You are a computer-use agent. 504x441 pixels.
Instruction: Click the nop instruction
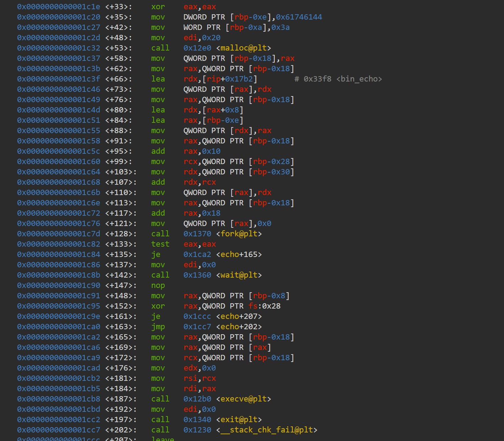click(x=158, y=285)
